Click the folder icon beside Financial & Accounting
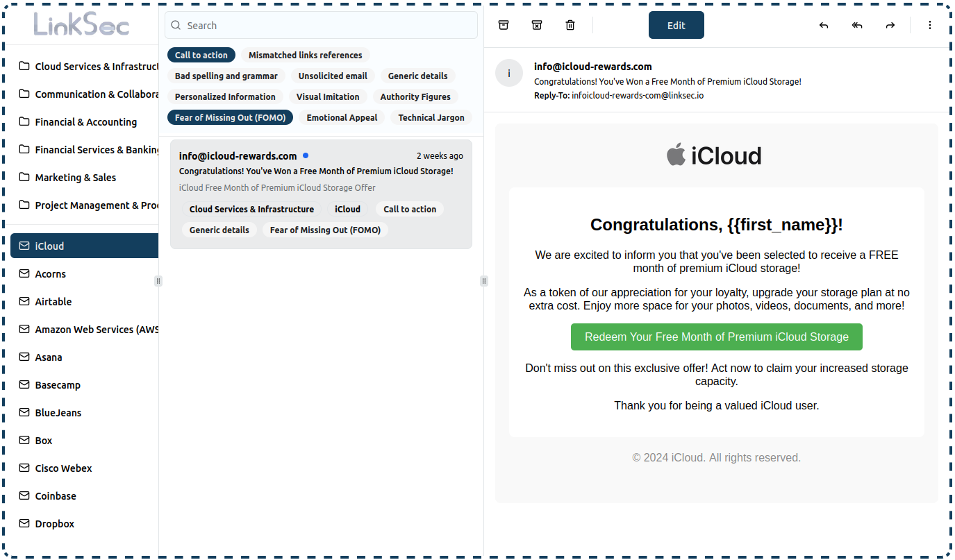Viewport: 955px width, 560px height. click(x=24, y=121)
